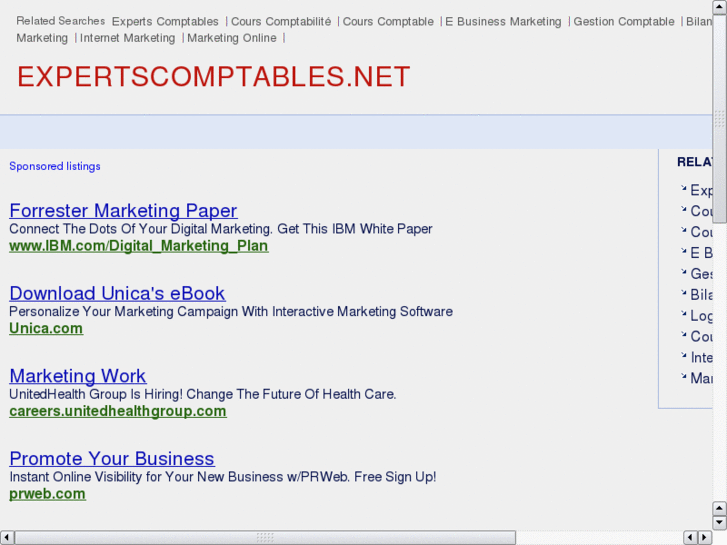
Task: Visit www.IBM.com/Digital_Marketing_Plan URL
Action: [139, 246]
